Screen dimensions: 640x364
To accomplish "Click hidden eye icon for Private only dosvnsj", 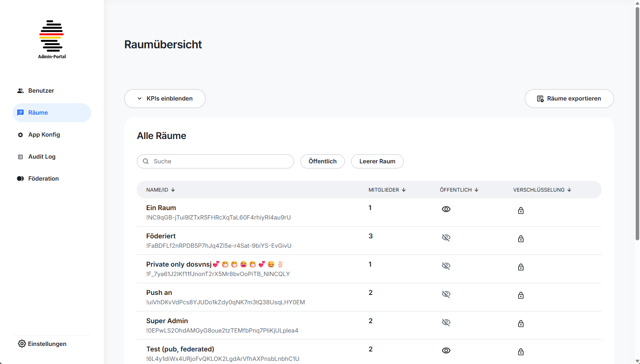I will 446,266.
